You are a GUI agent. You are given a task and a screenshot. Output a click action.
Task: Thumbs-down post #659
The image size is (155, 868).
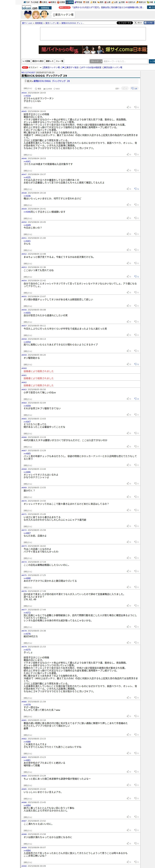136,364
